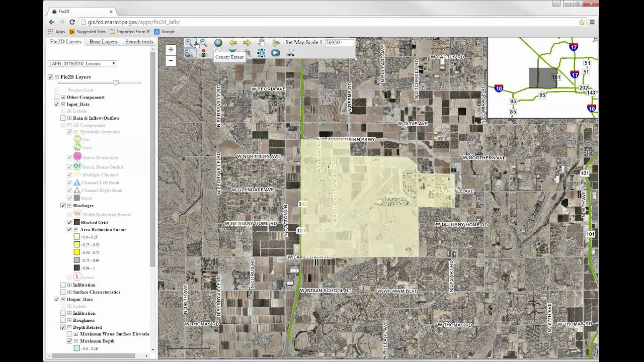Uncheck the Input_Data checkbox

pyautogui.click(x=57, y=104)
